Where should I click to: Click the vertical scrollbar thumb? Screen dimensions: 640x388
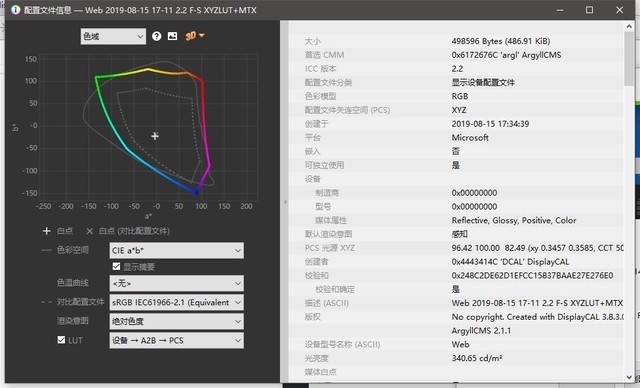[629, 59]
